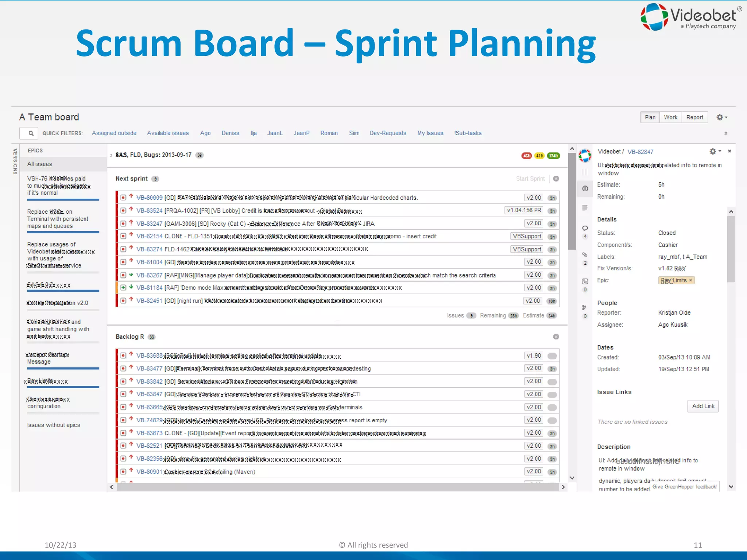Click bug icon of VB-74829

coord(123,420)
